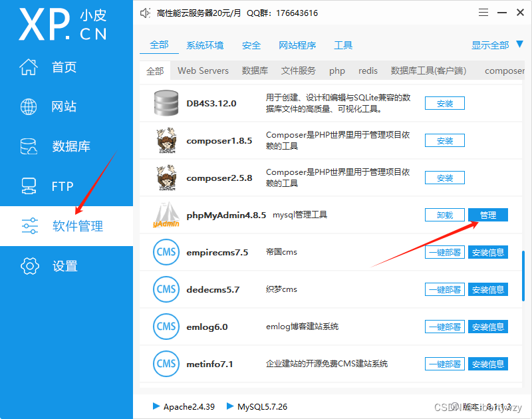Click the composer1.8.5 icon
Viewport: 532px width, 419px height.
point(166,140)
